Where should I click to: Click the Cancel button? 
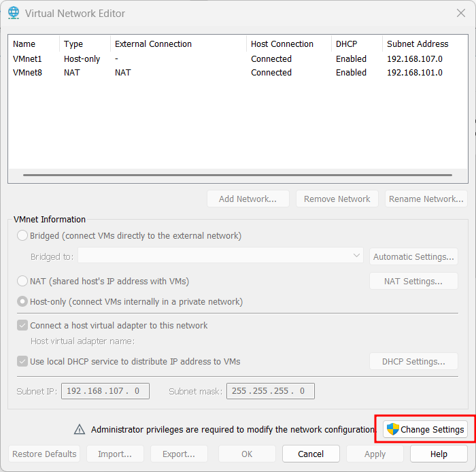click(311, 454)
